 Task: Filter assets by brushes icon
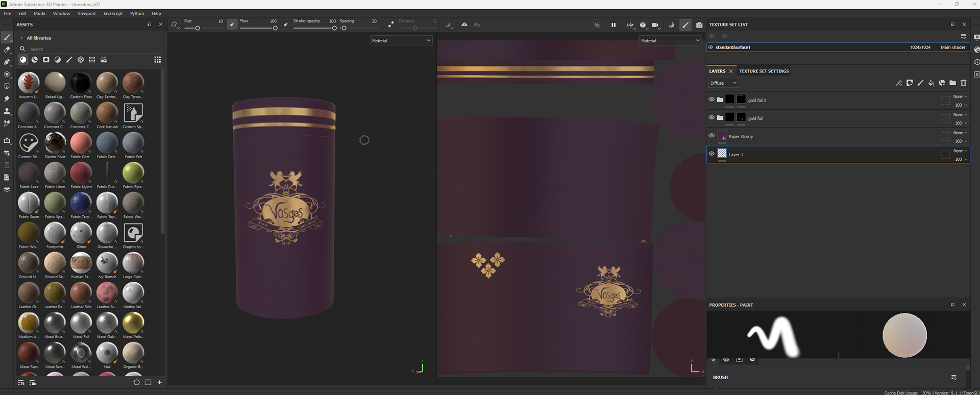click(69, 60)
